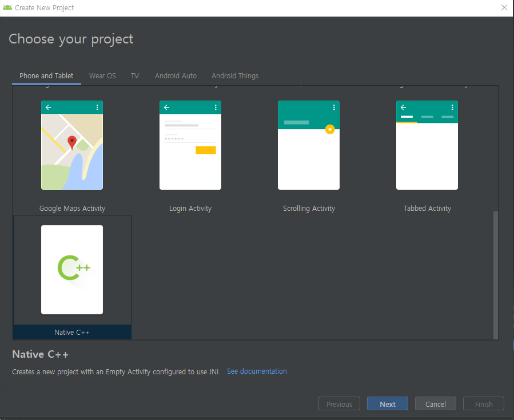Image resolution: width=514 pixels, height=420 pixels.
Task: Click the Android logo in title bar
Action: click(x=7, y=7)
